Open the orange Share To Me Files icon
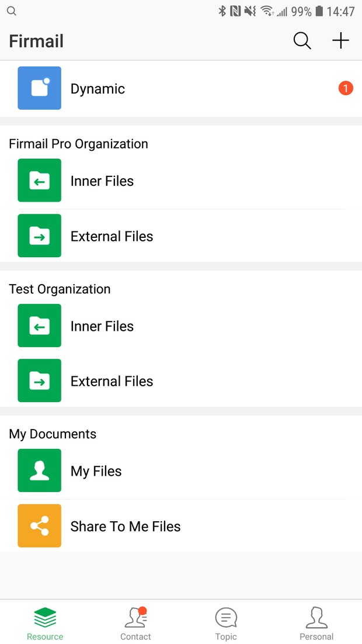 coord(39,526)
